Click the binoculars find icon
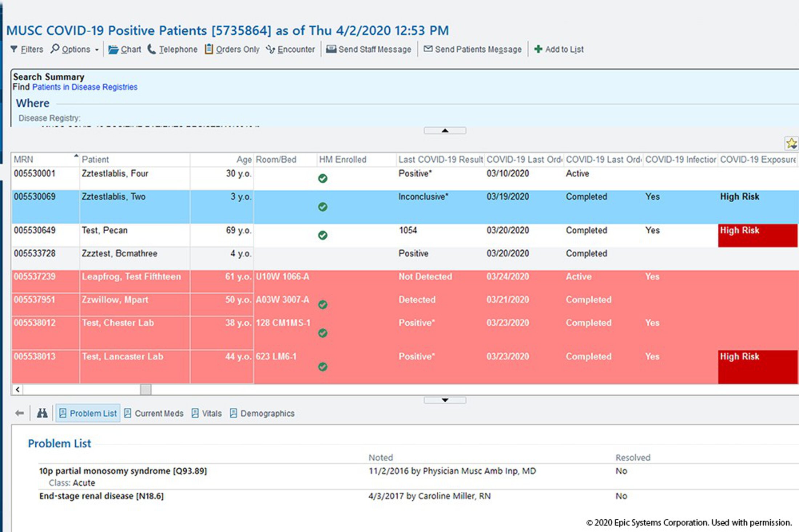 coord(42,413)
